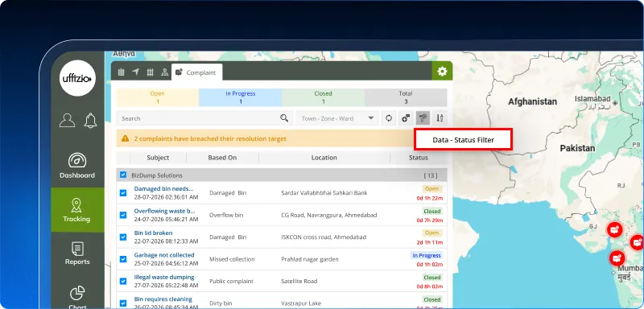The height and width of the screenshot is (309, 644).
Task: Click the Afghanistan label on the map
Action: point(532,101)
